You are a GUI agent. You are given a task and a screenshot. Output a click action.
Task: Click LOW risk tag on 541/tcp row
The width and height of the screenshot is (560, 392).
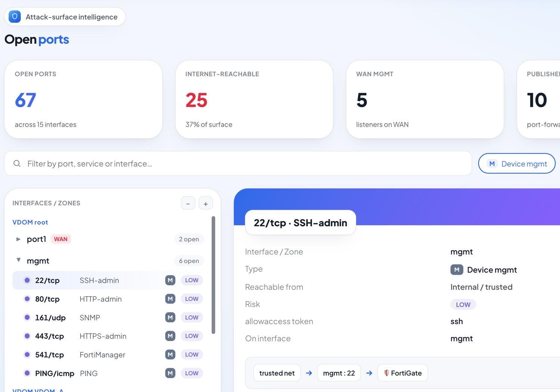click(192, 355)
